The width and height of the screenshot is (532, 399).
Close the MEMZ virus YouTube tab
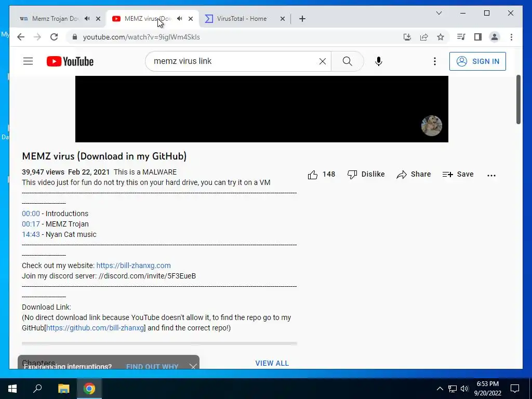click(x=191, y=19)
